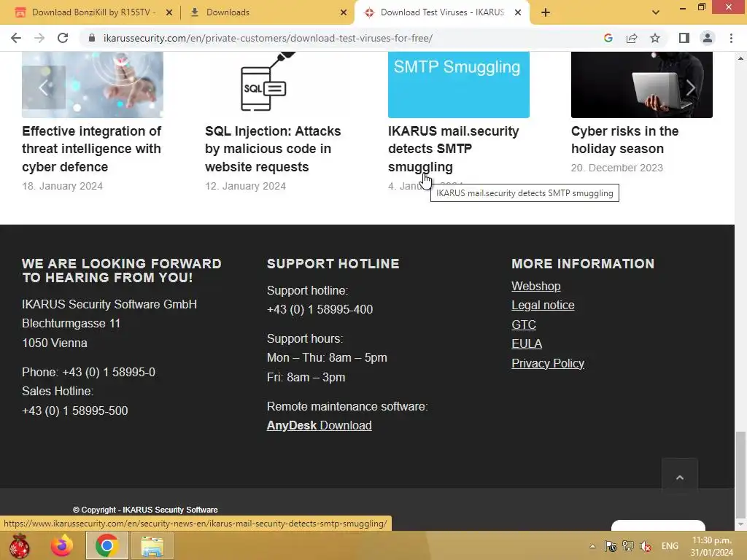The width and height of the screenshot is (747, 560).
Task: Click the address bar URL field
Action: tap(268, 38)
